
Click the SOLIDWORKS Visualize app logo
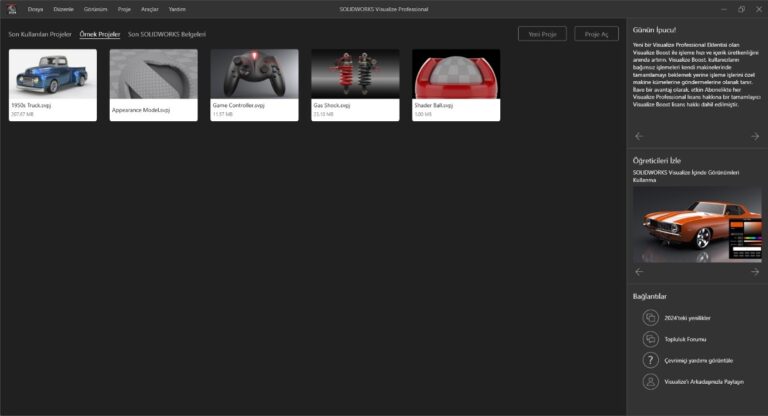13,8
